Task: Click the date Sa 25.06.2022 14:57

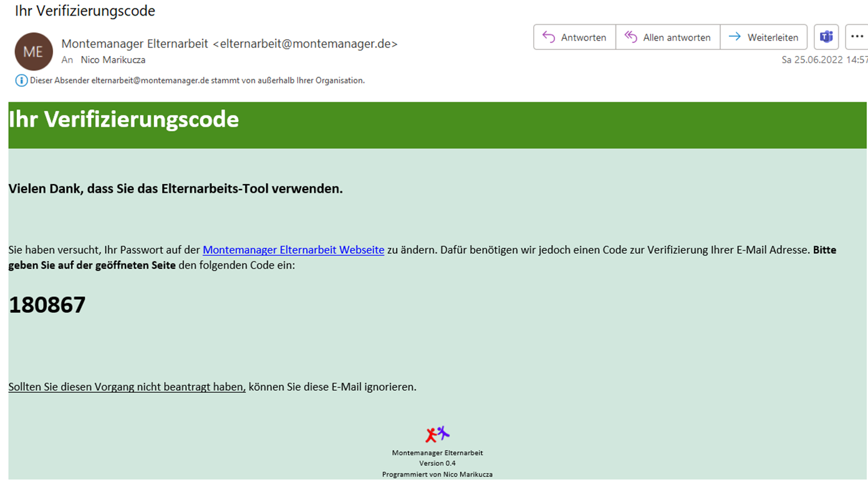Action: [824, 60]
